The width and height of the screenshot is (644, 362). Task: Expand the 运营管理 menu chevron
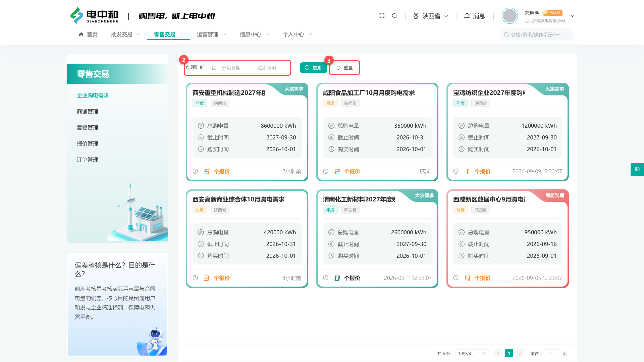pos(224,34)
